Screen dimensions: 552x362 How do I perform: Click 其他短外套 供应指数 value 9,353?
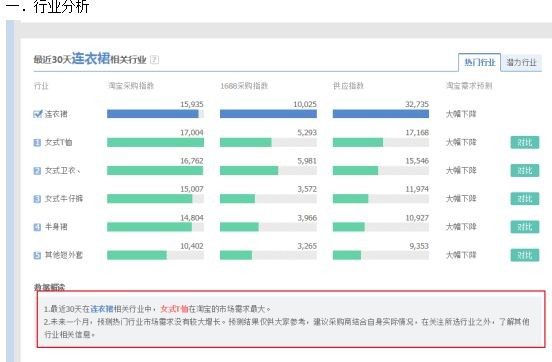point(419,246)
